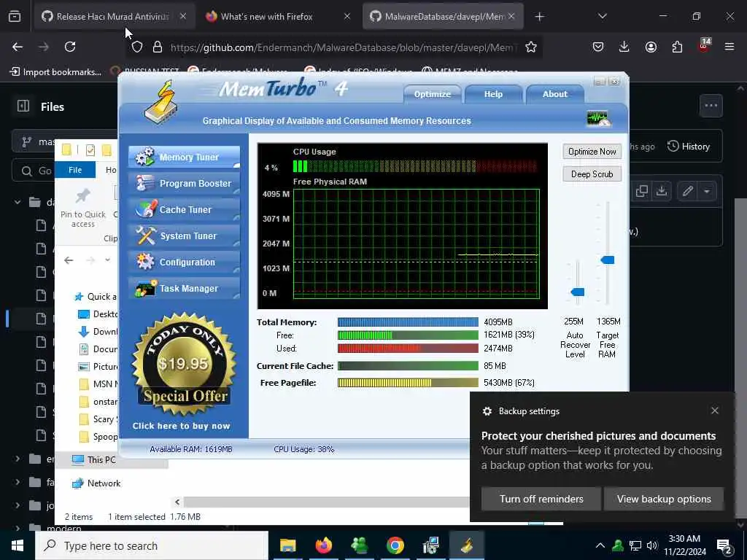This screenshot has height=560, width=747.
Task: Click the taskbar search box
Action: coord(152,545)
